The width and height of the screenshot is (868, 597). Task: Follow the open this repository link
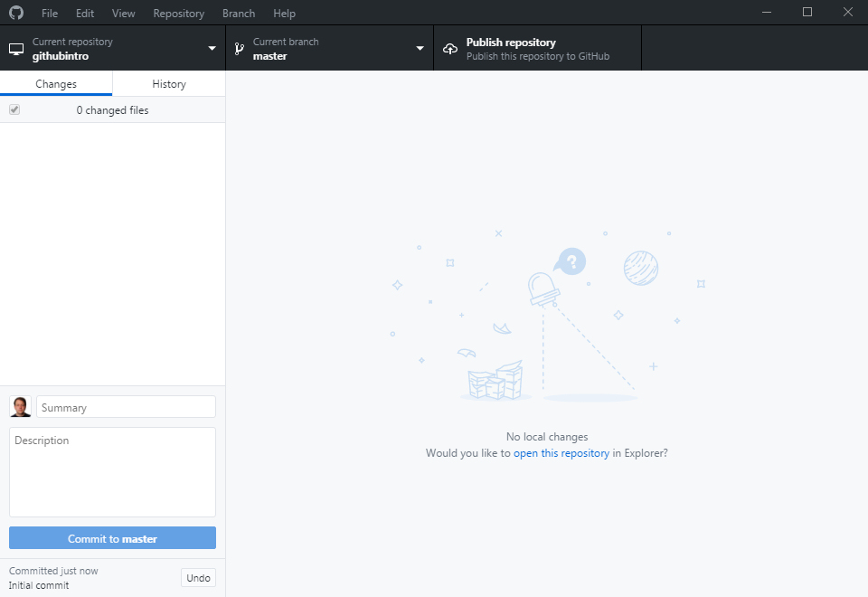[561, 453]
